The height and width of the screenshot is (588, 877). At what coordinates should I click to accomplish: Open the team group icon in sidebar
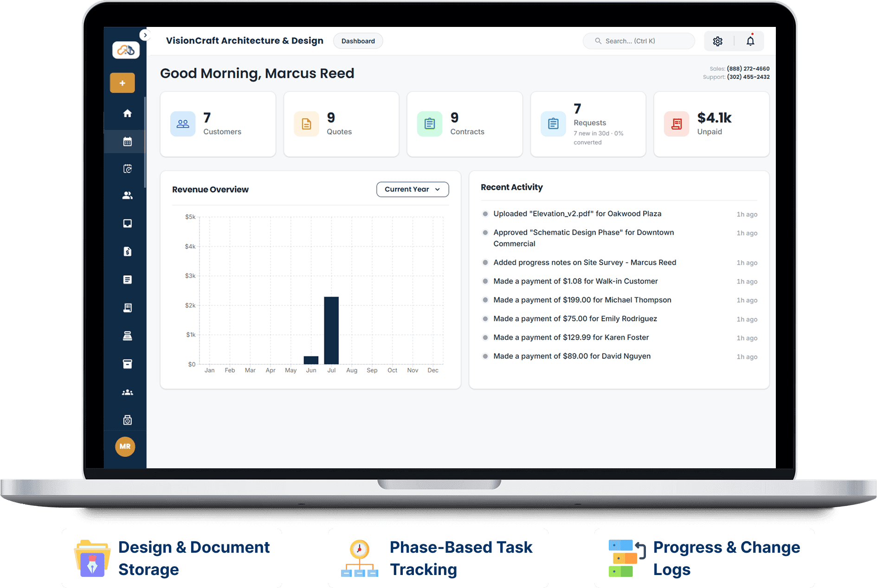click(x=127, y=392)
